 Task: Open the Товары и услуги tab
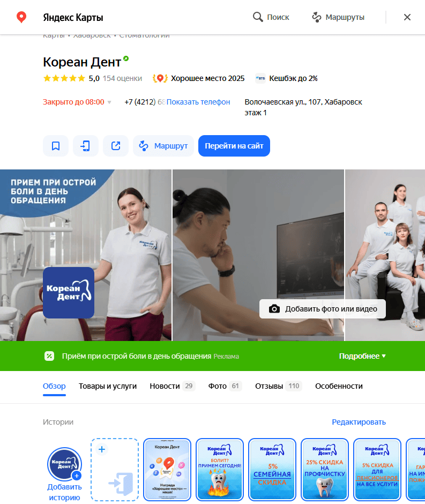pyautogui.click(x=108, y=386)
